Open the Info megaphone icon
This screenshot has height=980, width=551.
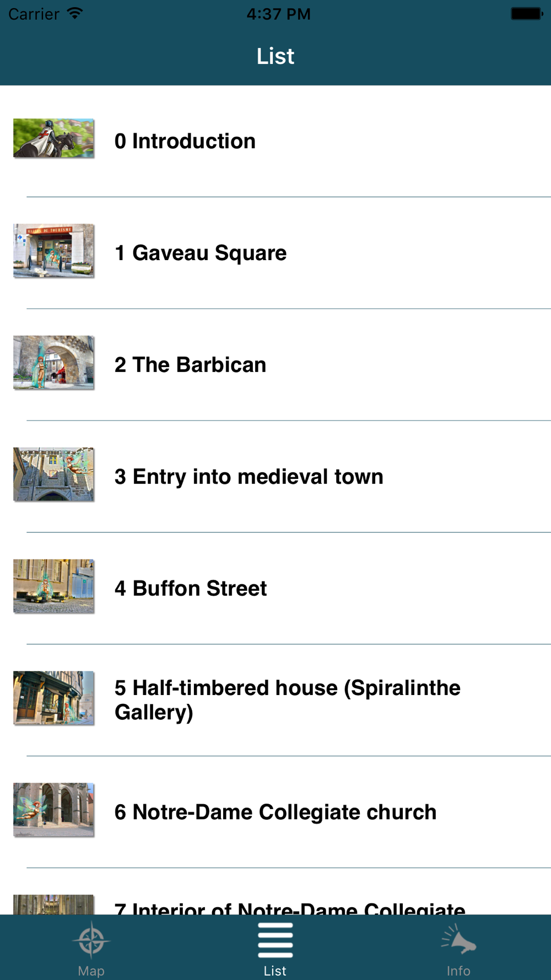point(458,939)
